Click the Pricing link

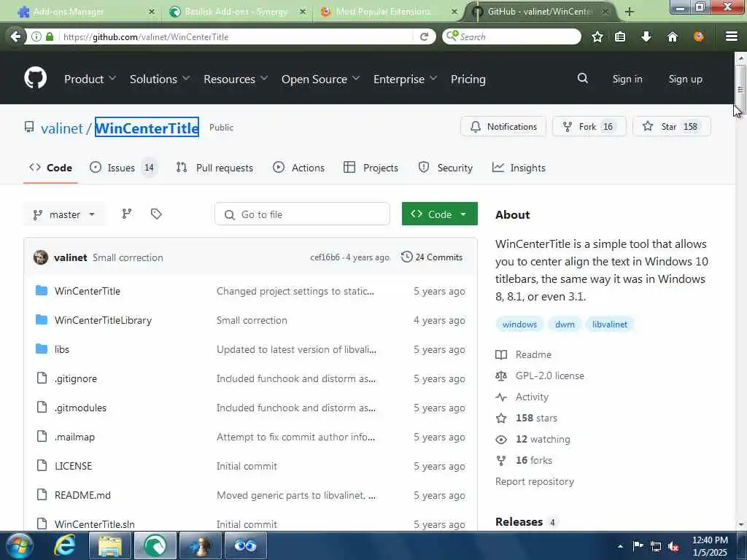tap(468, 79)
